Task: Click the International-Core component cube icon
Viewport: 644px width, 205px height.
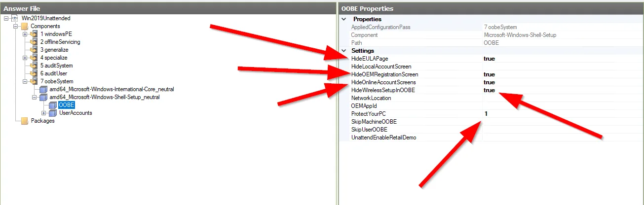Action: pyautogui.click(x=43, y=89)
